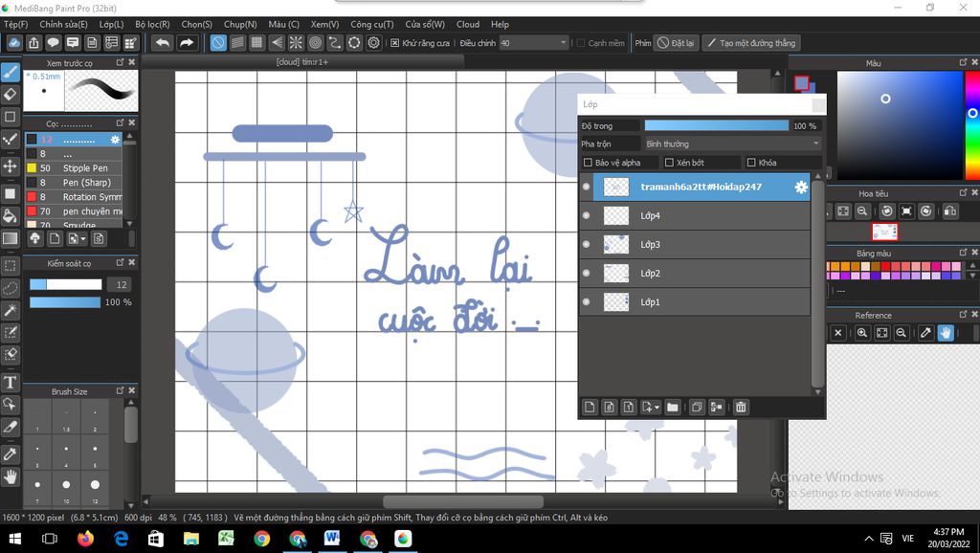Open the Cloud menu
Screen dimensions: 980x553
[467, 24]
